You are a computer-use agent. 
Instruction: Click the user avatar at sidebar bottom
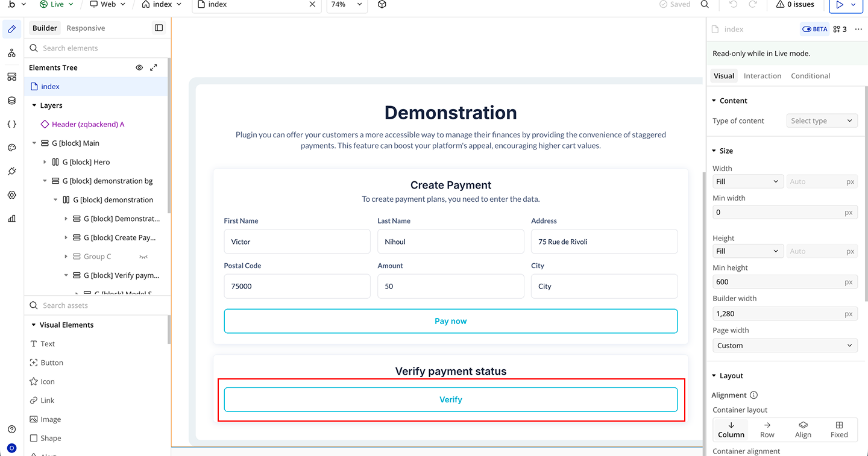[x=11, y=448]
